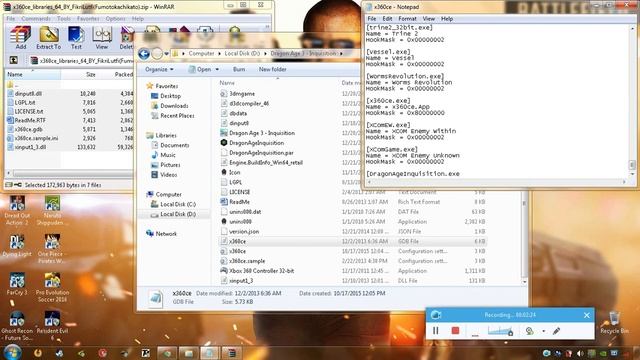Open Naruto Shippuden desktop shortcut

coord(52,210)
